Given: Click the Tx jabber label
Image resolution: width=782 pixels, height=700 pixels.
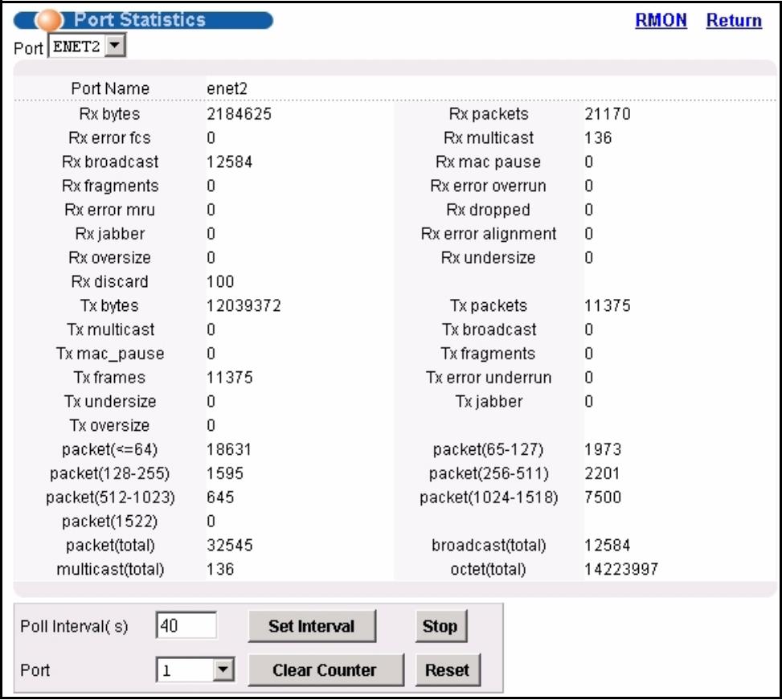Looking at the screenshot, I should point(489,401).
